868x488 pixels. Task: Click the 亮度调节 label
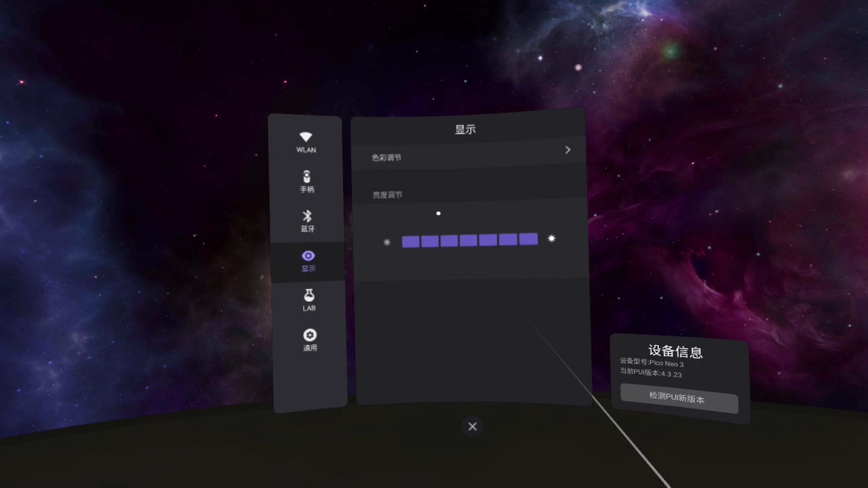coord(387,195)
